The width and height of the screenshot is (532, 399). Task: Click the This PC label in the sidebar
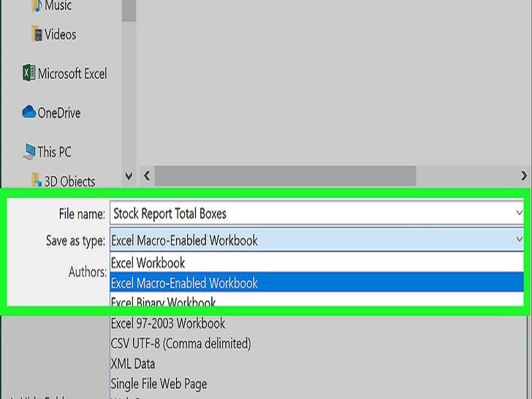pyautogui.click(x=54, y=152)
